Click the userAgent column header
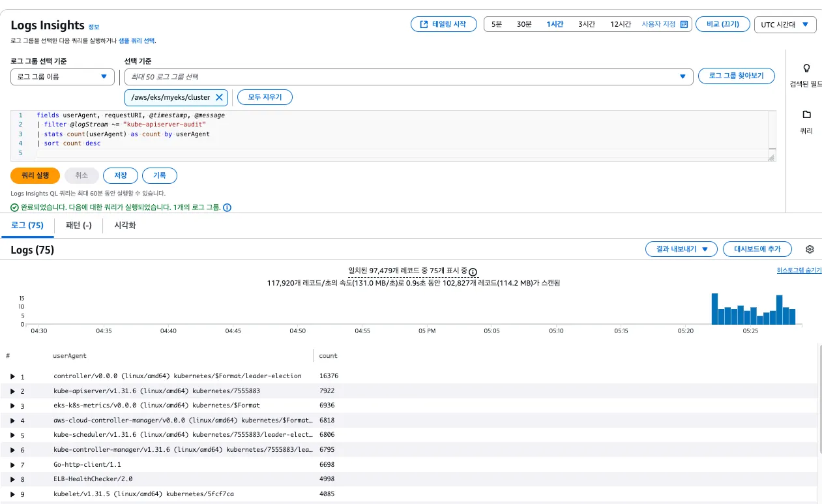822x504 pixels. pos(70,356)
